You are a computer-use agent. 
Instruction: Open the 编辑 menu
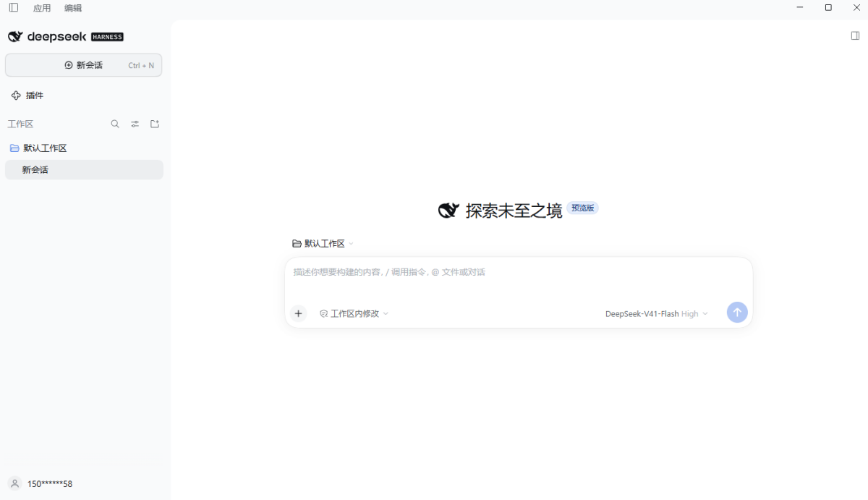coord(73,8)
